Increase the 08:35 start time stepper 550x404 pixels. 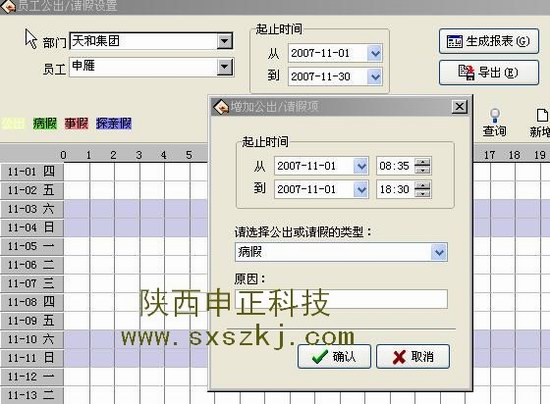pos(422,162)
